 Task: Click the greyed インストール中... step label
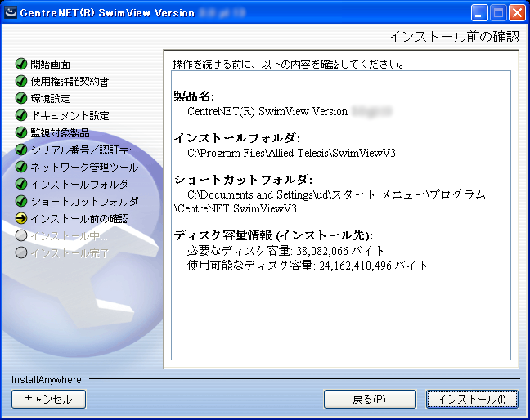point(70,236)
